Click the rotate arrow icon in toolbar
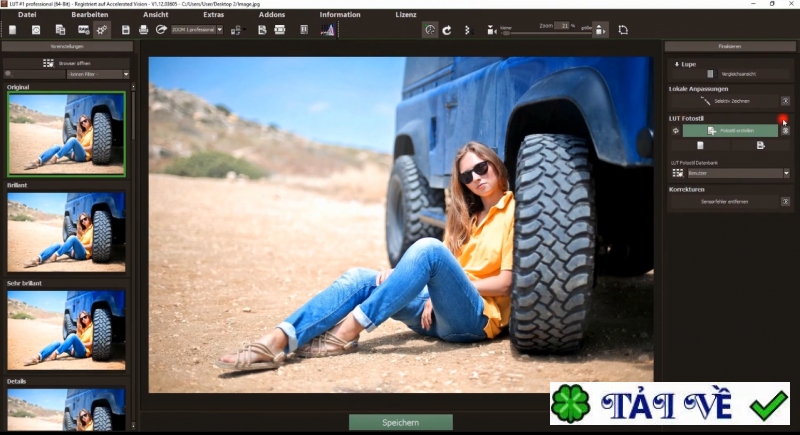This screenshot has width=800, height=435. tap(448, 30)
